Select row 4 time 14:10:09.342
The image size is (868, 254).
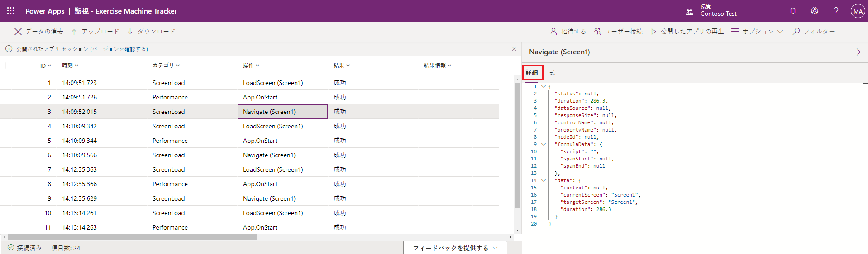[80, 126]
